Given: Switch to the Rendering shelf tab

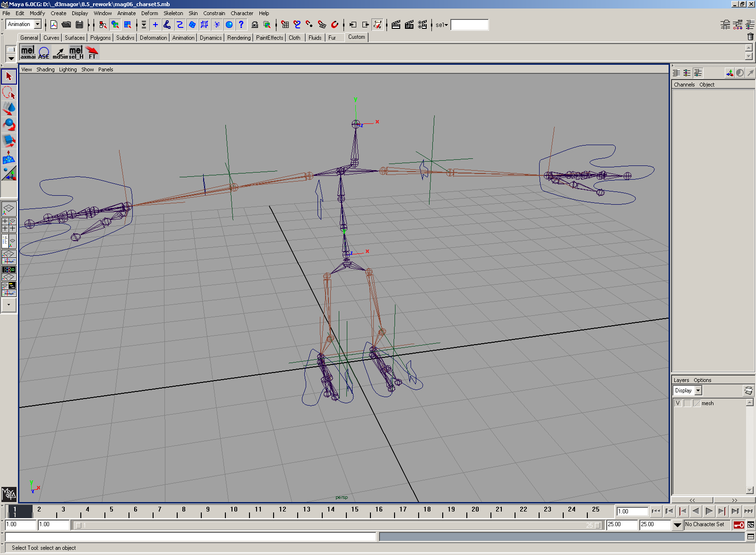Looking at the screenshot, I should pyautogui.click(x=239, y=38).
